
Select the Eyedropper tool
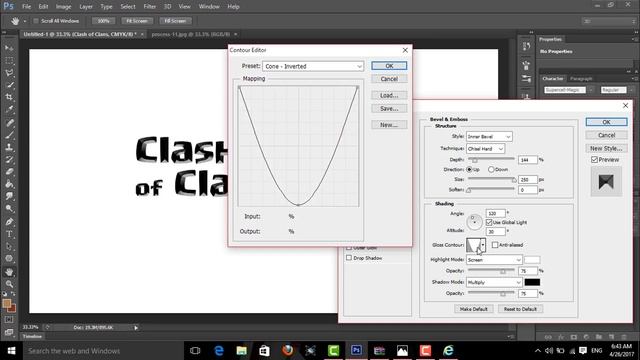pyautogui.click(x=9, y=109)
